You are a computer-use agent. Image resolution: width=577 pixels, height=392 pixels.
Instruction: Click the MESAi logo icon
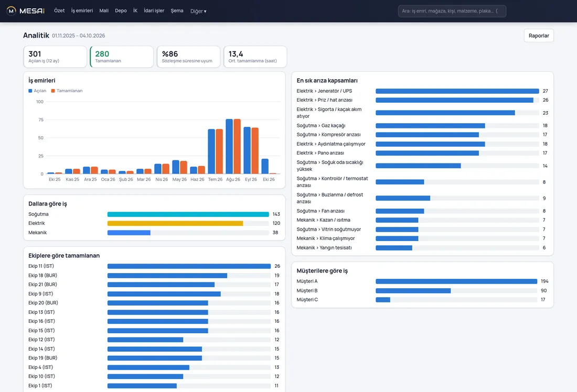pos(12,10)
